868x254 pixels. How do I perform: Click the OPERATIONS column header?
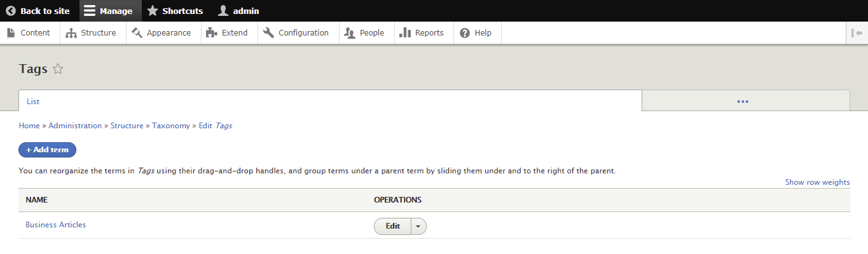397,200
